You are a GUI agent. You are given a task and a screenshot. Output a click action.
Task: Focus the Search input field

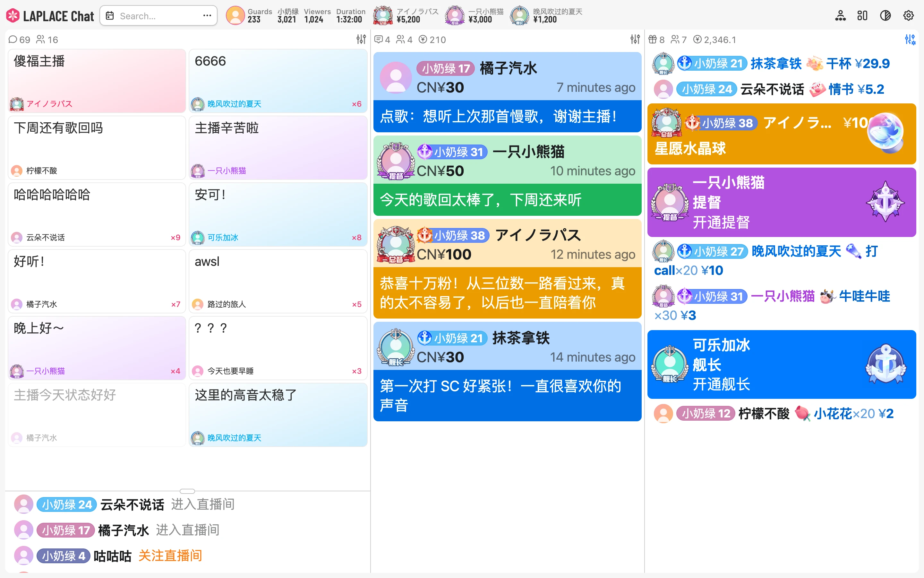tap(158, 16)
